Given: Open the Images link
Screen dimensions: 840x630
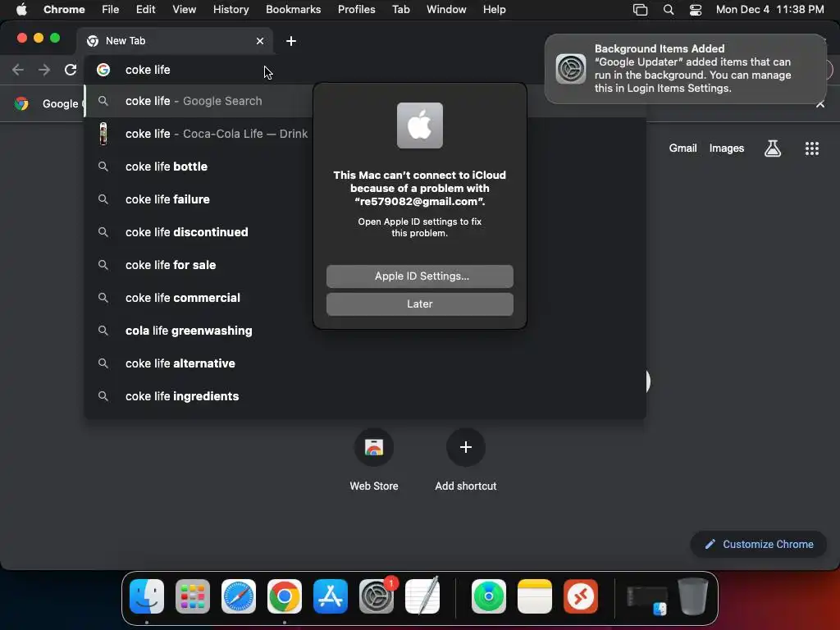Looking at the screenshot, I should pyautogui.click(x=727, y=148).
